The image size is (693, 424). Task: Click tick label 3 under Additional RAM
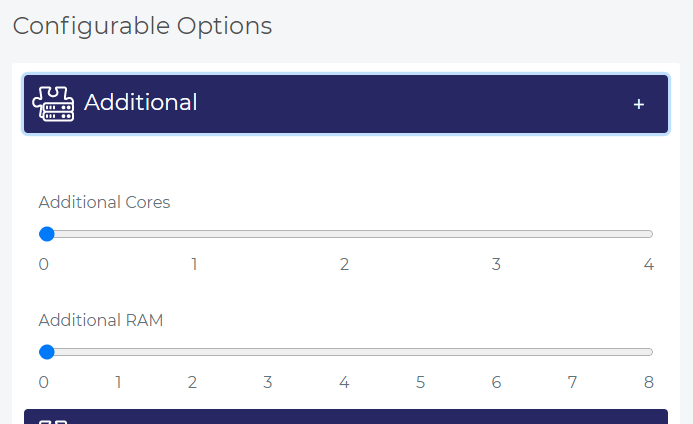[x=268, y=382]
